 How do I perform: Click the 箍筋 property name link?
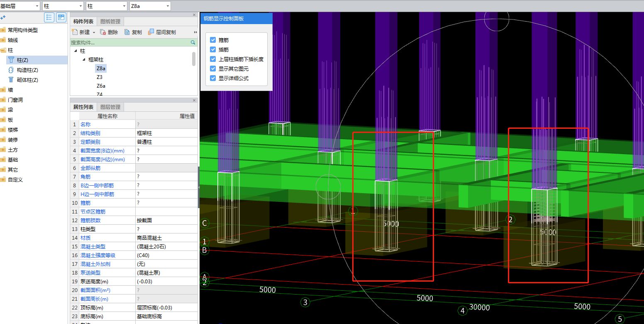click(x=85, y=203)
